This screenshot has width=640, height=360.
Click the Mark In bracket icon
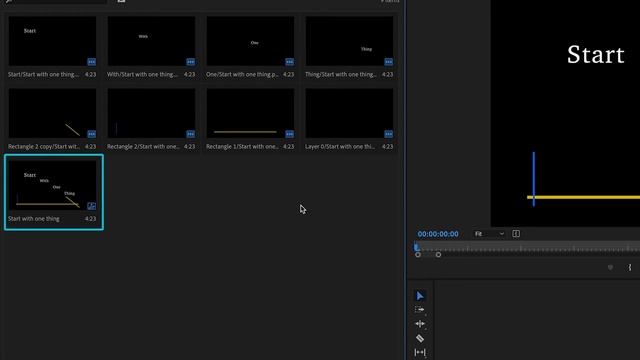(630, 267)
